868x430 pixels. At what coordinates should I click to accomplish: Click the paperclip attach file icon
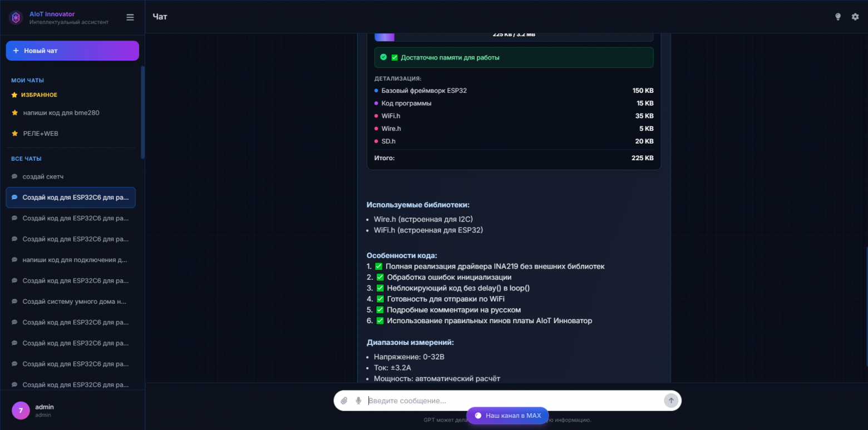(344, 401)
